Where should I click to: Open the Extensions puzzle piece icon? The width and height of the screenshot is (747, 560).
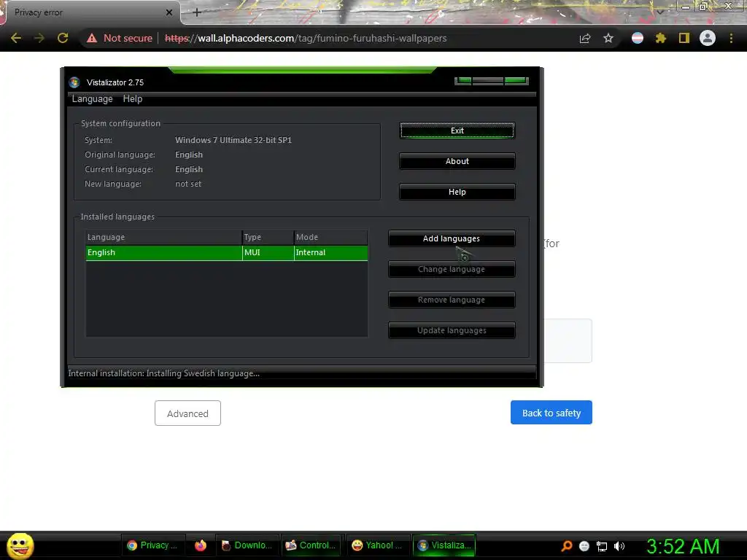coord(661,38)
